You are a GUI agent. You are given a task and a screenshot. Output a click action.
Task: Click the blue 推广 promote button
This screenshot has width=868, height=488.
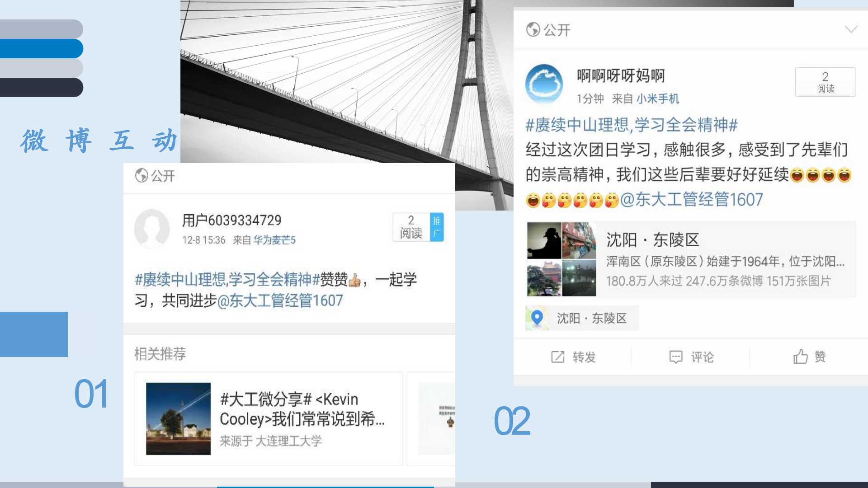click(437, 227)
